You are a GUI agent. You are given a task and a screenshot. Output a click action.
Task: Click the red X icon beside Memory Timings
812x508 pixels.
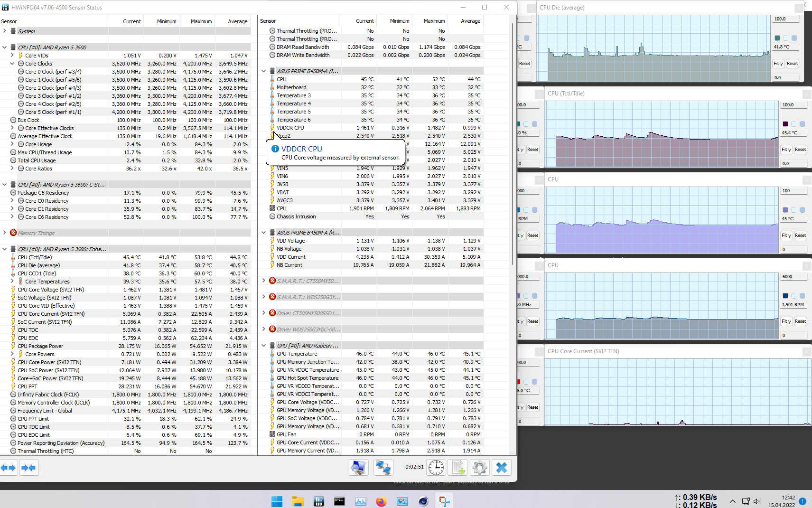point(13,233)
